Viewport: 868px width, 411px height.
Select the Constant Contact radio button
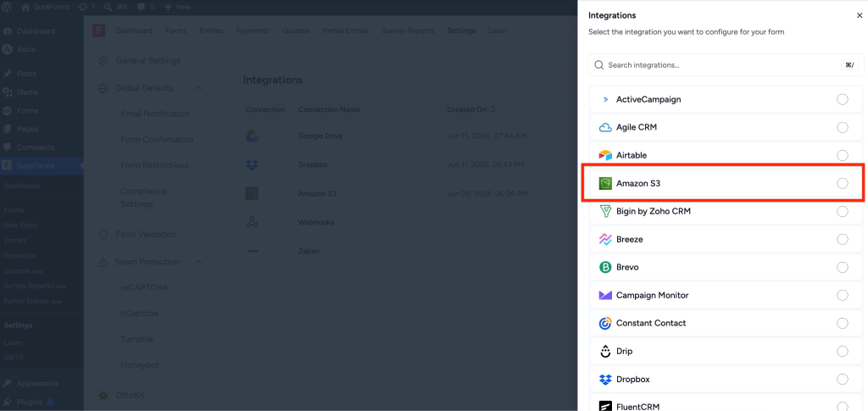842,323
